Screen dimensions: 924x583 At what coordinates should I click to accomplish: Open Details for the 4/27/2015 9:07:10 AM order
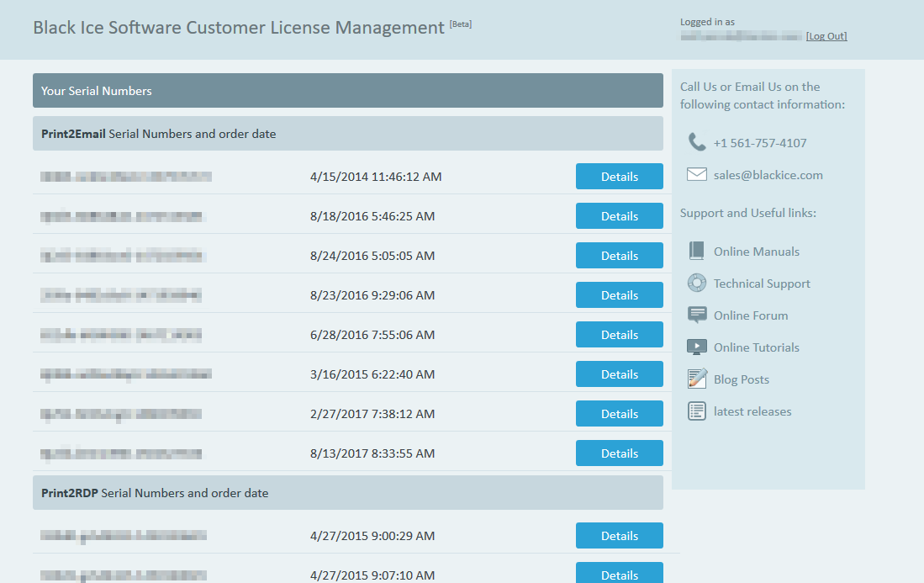[x=620, y=573]
